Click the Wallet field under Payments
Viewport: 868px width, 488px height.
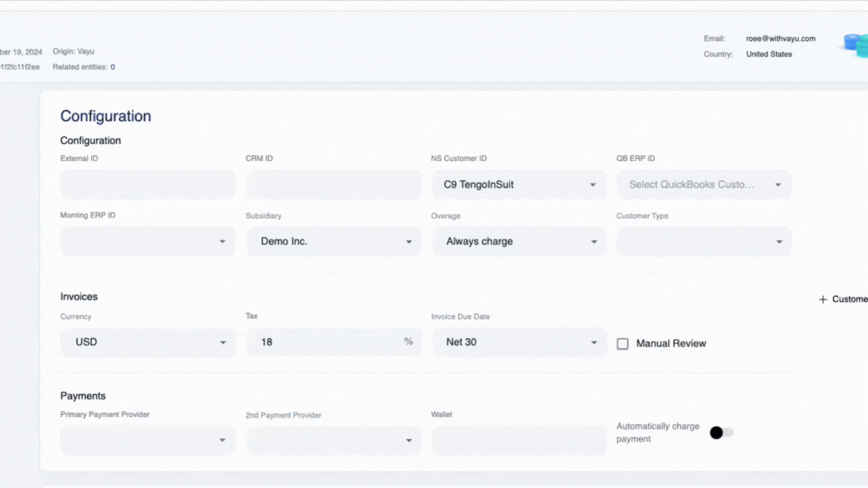(x=518, y=441)
